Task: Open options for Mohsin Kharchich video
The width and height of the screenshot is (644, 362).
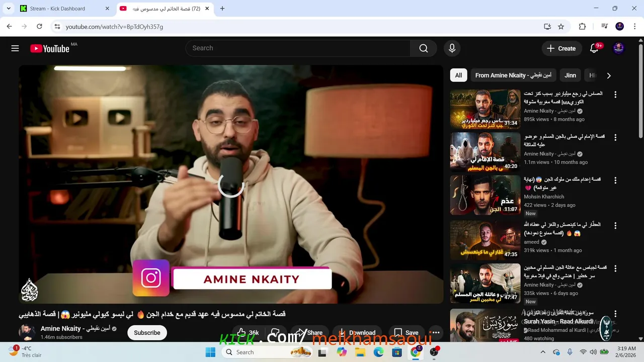Action: [x=615, y=180]
